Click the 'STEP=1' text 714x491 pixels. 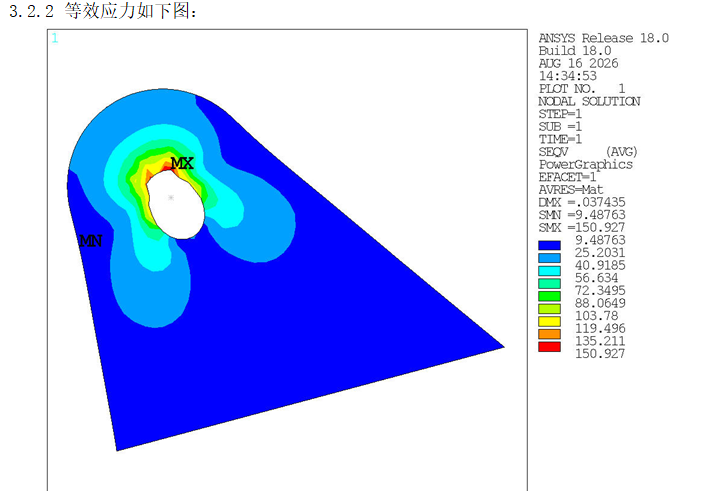click(x=560, y=114)
